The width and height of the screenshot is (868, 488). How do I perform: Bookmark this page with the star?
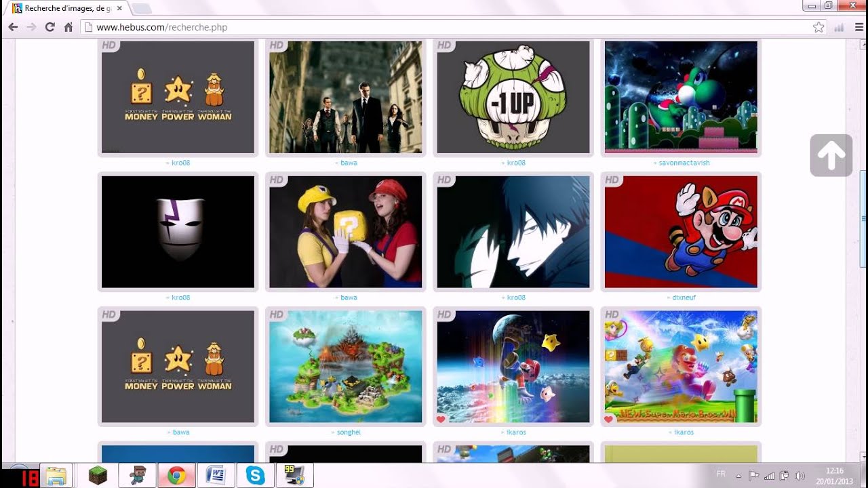pyautogui.click(x=818, y=27)
